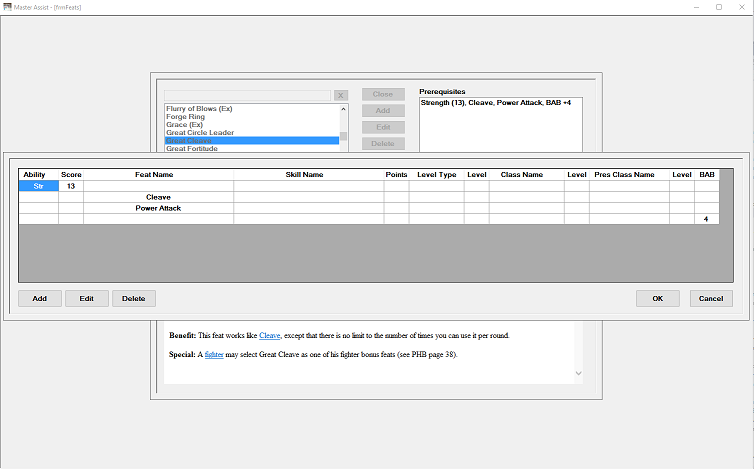The image size is (754, 469).
Task: Click the Cancel button
Action: [x=711, y=298]
